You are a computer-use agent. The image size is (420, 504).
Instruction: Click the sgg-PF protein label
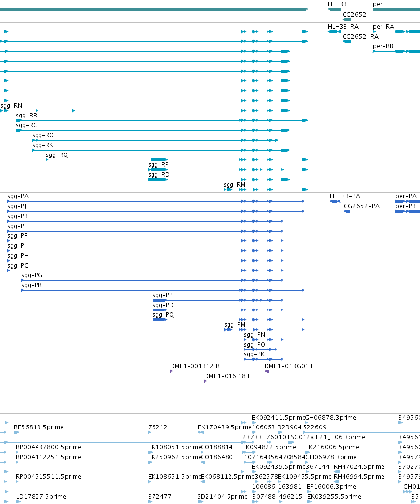click(x=17, y=236)
